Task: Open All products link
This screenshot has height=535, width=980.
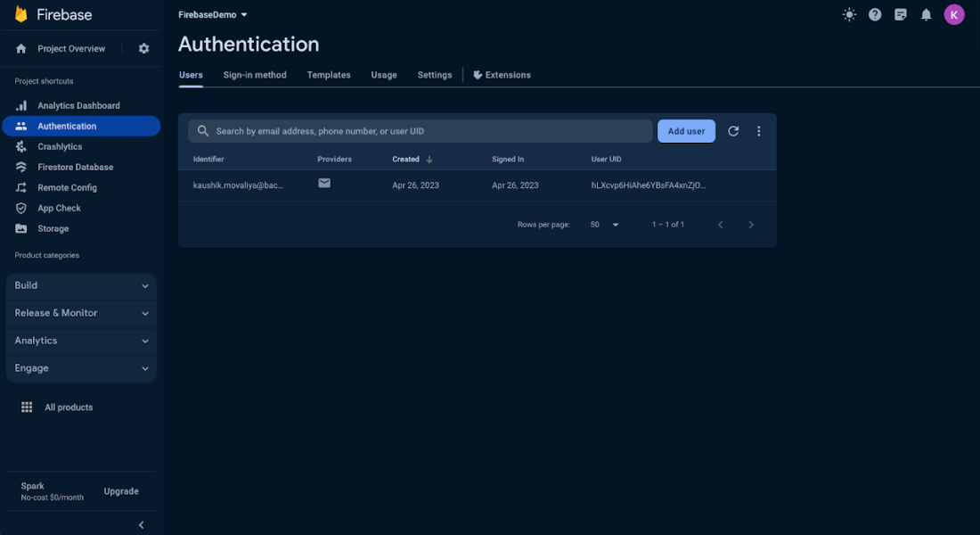Action: point(69,407)
